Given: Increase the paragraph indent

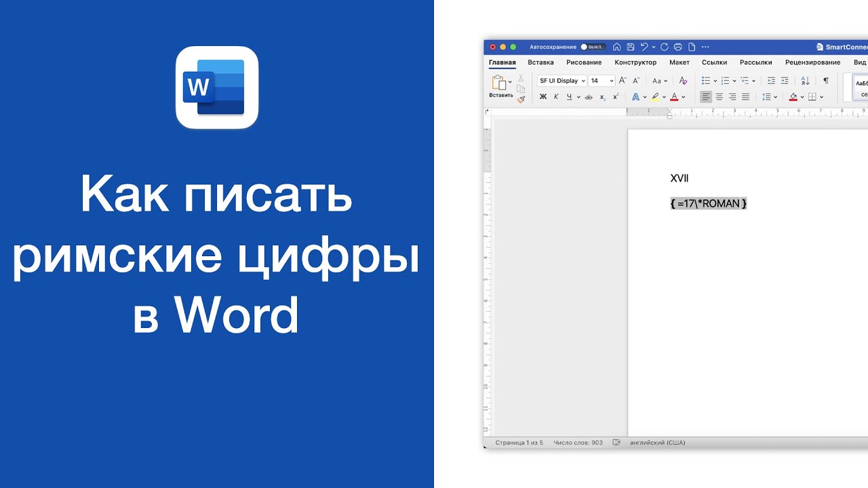Looking at the screenshot, I should click(x=785, y=81).
